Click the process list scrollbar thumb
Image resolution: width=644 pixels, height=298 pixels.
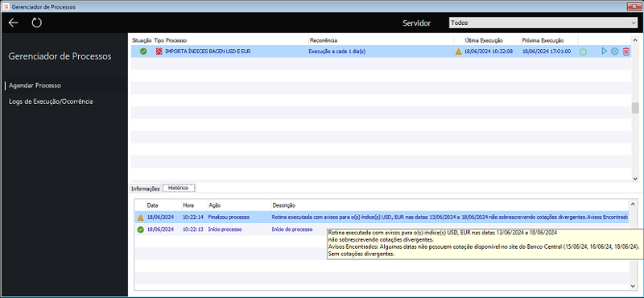[x=635, y=108]
